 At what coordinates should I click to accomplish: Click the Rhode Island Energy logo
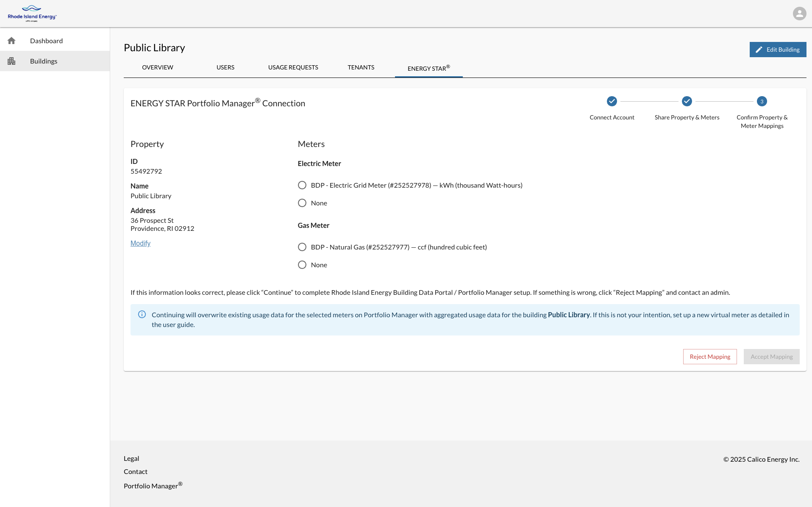pos(32,14)
